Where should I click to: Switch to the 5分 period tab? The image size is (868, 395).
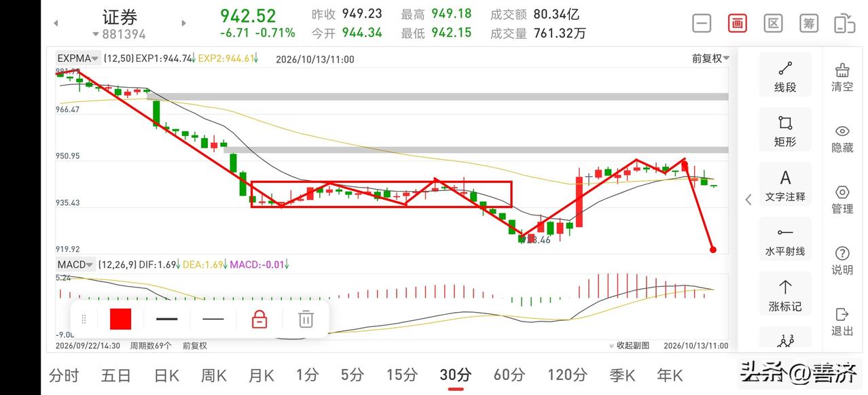[x=352, y=375]
